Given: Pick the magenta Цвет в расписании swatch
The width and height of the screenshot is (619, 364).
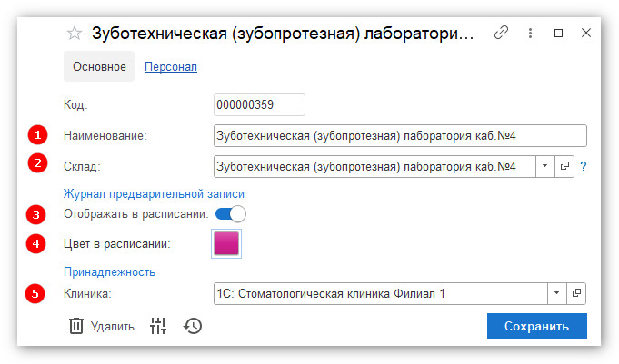Looking at the screenshot, I should [226, 243].
